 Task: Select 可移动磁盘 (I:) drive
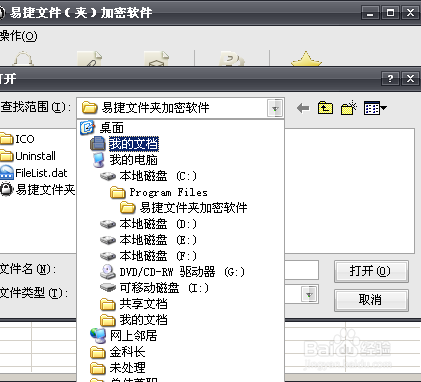(155, 288)
